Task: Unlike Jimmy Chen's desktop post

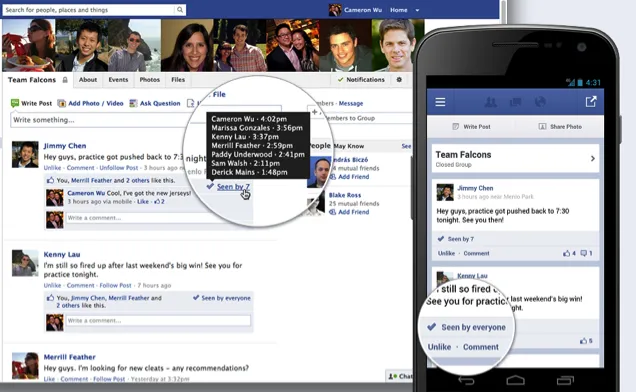Action: (x=52, y=168)
